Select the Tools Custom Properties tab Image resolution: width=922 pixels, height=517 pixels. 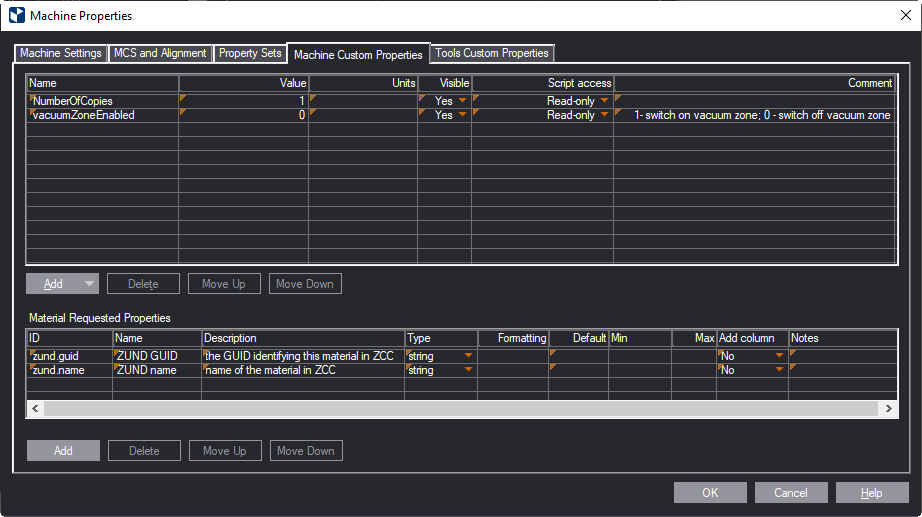point(491,53)
